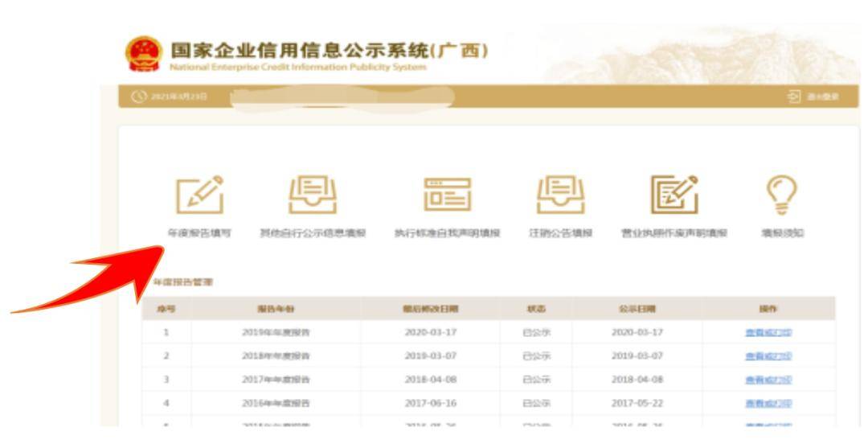Select the 2016年年度报告 cell
Image resolution: width=868 pixels, height=444 pixels.
pos(276,403)
